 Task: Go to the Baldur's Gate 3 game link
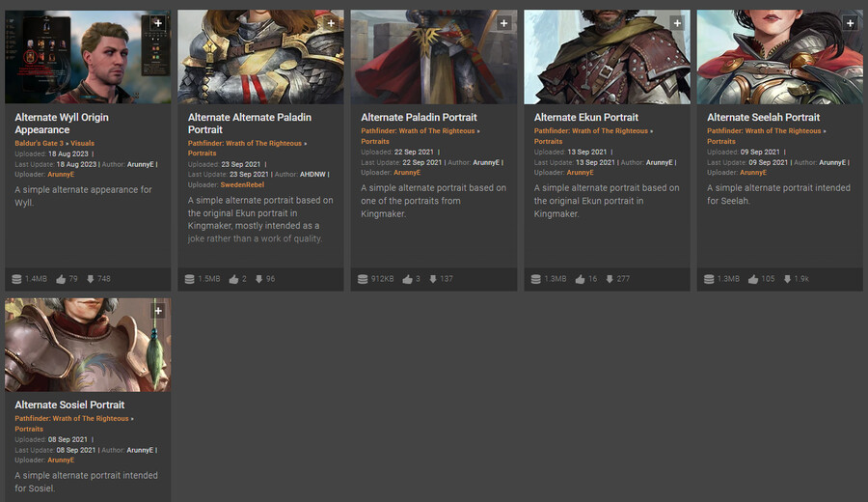pos(39,143)
